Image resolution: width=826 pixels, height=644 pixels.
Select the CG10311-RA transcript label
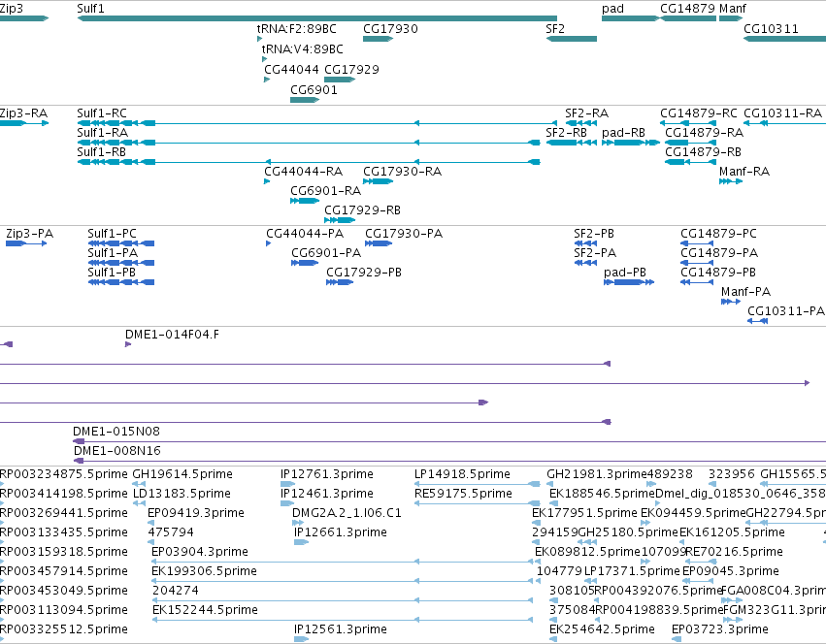[782, 113]
